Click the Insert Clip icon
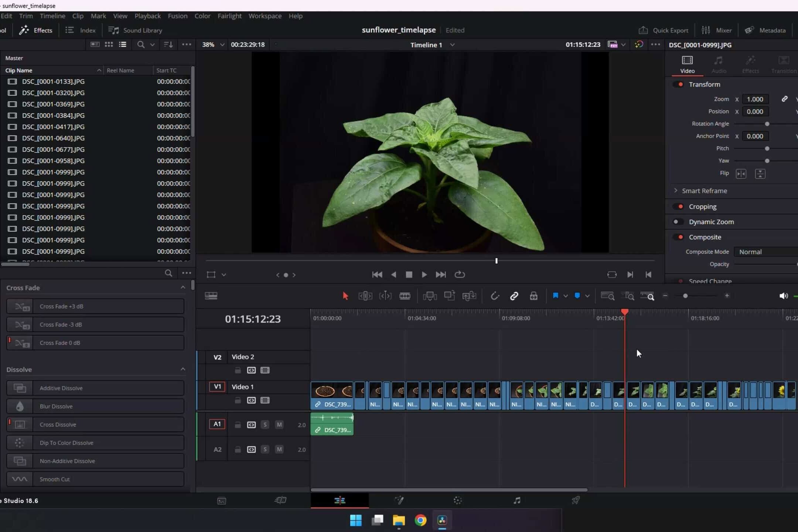Viewport: 798px width, 532px height. coord(430,296)
